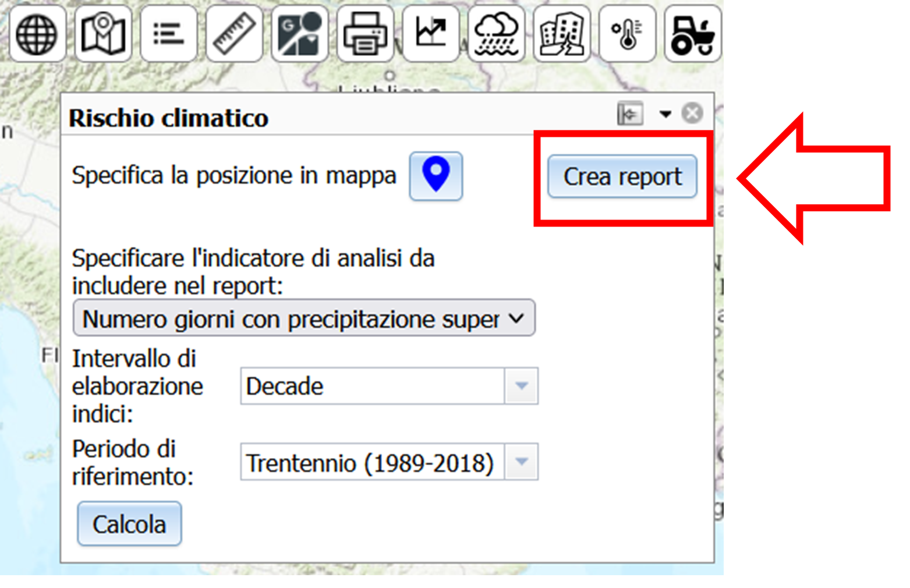Click the Rischio climatico panel title
The height and width of the screenshot is (588, 910).
pyautogui.click(x=169, y=118)
